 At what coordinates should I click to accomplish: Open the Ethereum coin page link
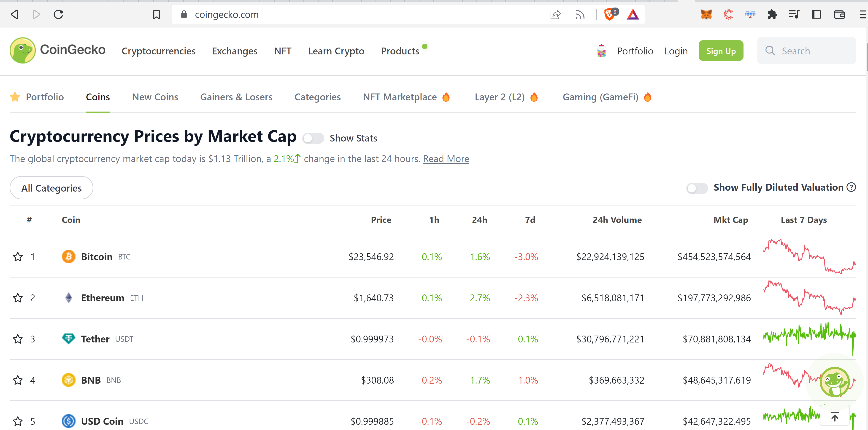pos(103,298)
